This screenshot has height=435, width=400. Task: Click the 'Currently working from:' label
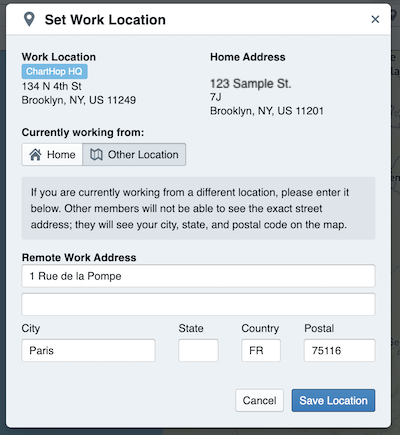(83, 132)
